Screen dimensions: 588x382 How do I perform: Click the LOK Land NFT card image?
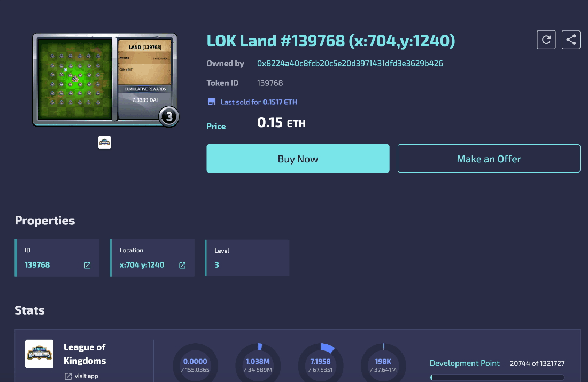coord(105,80)
